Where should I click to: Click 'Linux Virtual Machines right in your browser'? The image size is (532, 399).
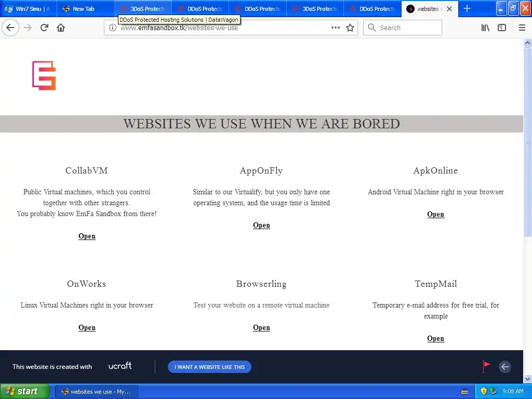click(x=87, y=305)
